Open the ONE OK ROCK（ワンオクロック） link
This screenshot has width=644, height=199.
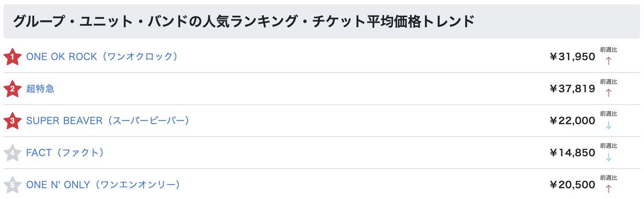pos(102,56)
